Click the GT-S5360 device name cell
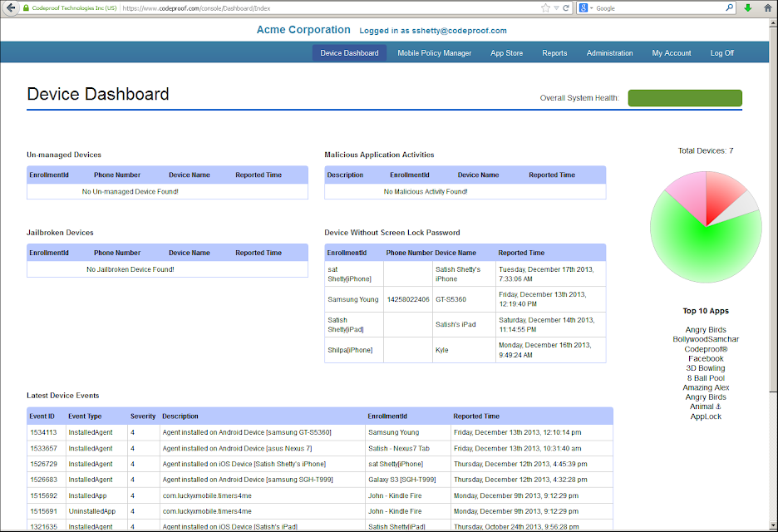The image size is (778, 532). click(451, 300)
